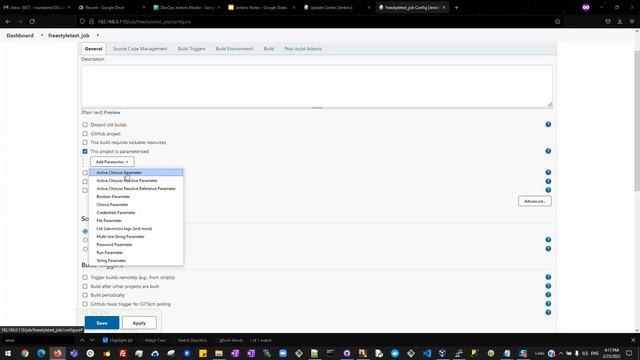
Task: Choose Choice Parameter from list
Action: 136,204
